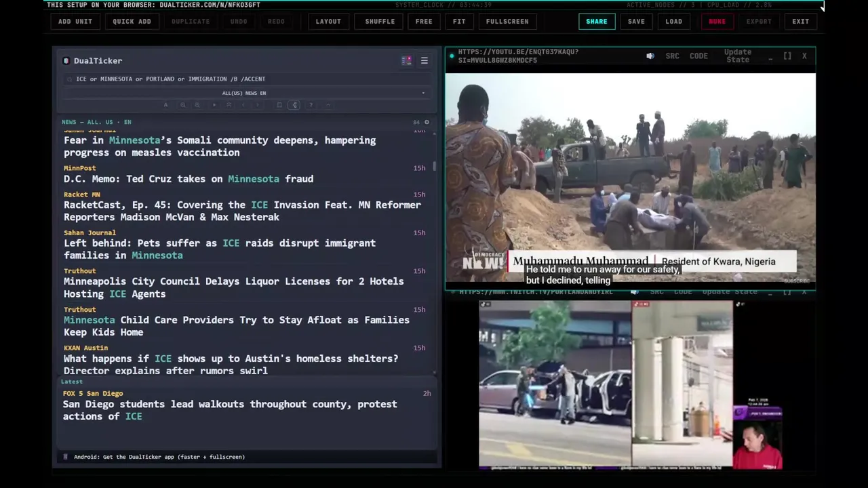The width and height of the screenshot is (868, 488).
Task: Click the next arrow icon
Action: (x=258, y=105)
